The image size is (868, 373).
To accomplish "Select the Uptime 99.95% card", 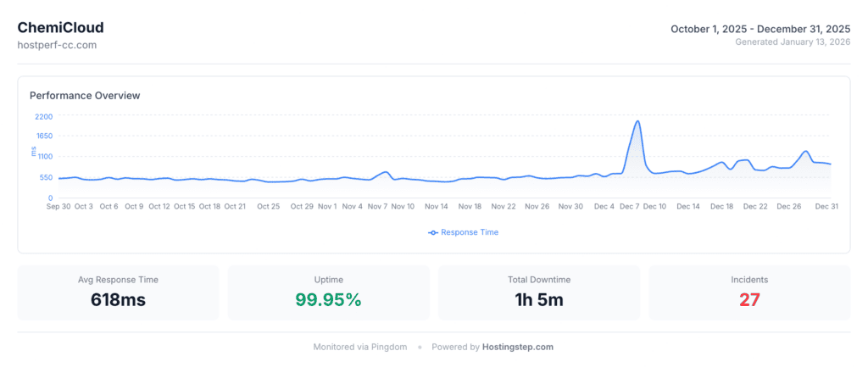I will (328, 292).
